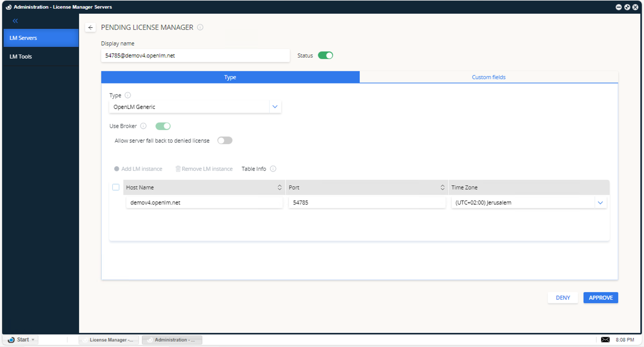Sort table by Port column

click(x=442, y=187)
